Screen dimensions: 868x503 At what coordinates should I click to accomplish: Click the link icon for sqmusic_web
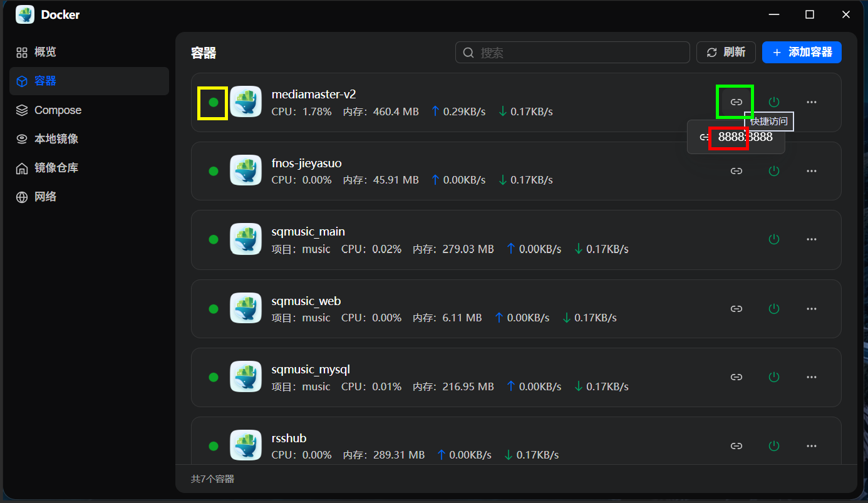coord(736,308)
